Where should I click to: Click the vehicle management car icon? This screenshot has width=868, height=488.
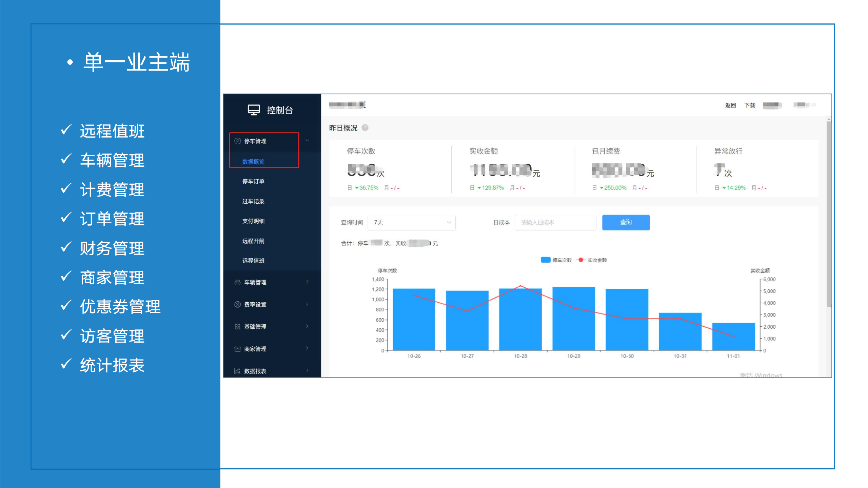click(x=237, y=282)
